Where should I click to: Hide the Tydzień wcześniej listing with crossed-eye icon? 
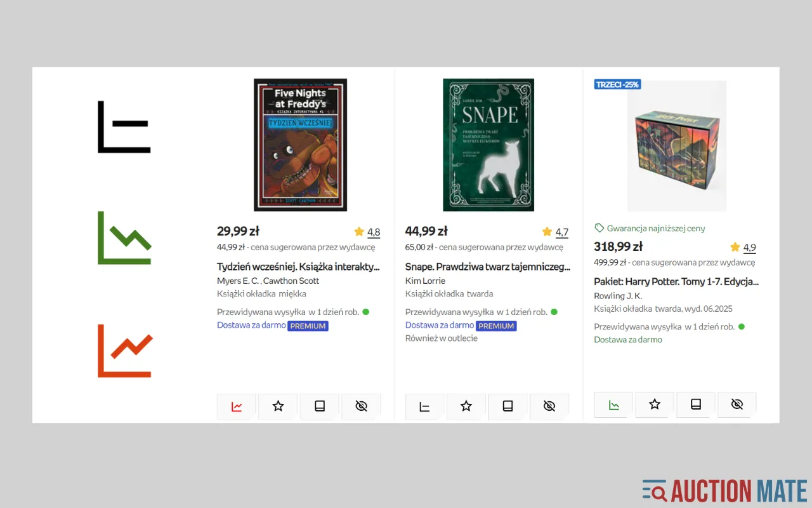pyautogui.click(x=361, y=406)
